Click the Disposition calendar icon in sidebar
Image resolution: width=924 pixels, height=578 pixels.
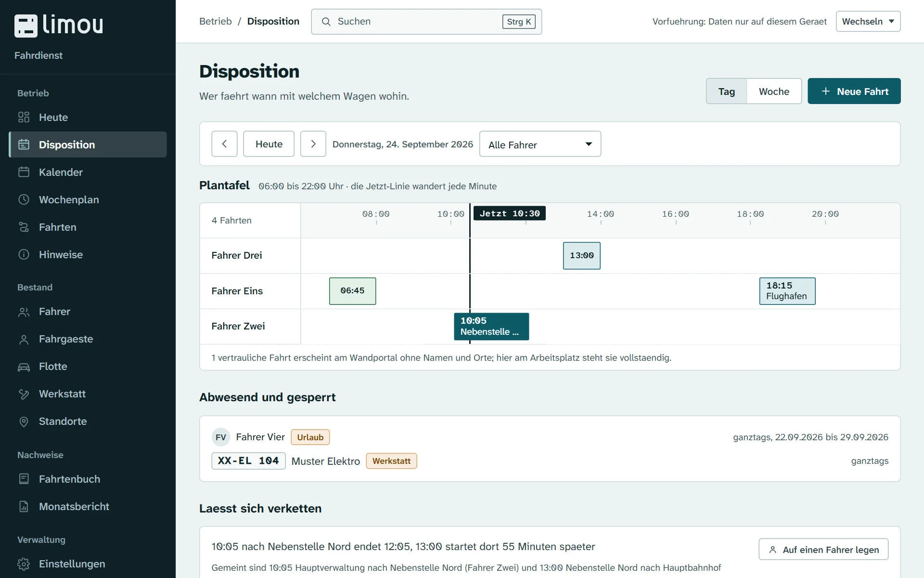point(24,144)
